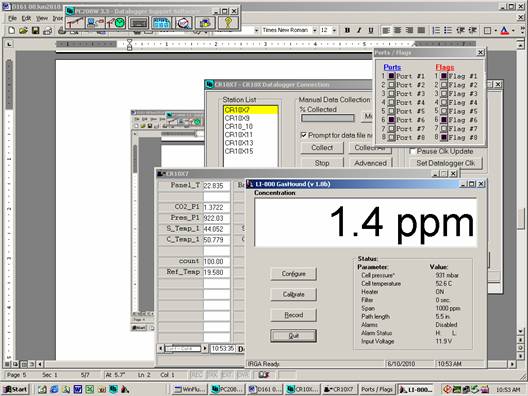Toggle Flag #3 checkbox
Screen dimensions: 528x396
444,94
